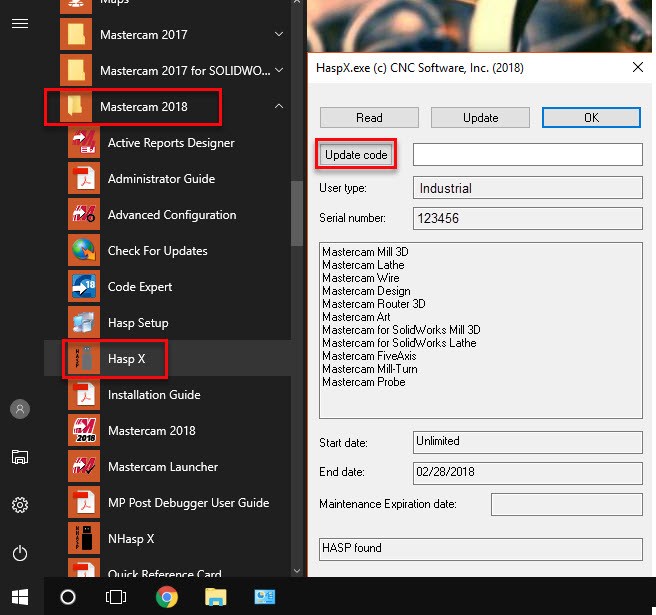
Task: Click the Start menu app list scrollbar thumb
Action: point(297,213)
